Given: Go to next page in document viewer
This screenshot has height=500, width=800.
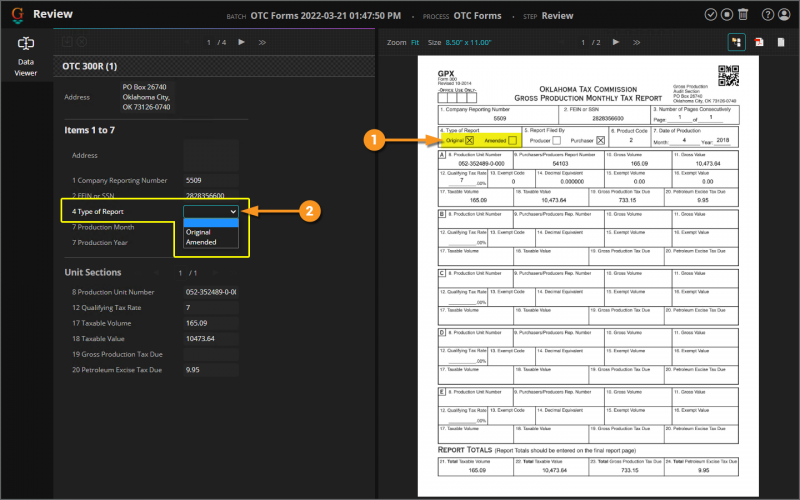Looking at the screenshot, I should (616, 43).
